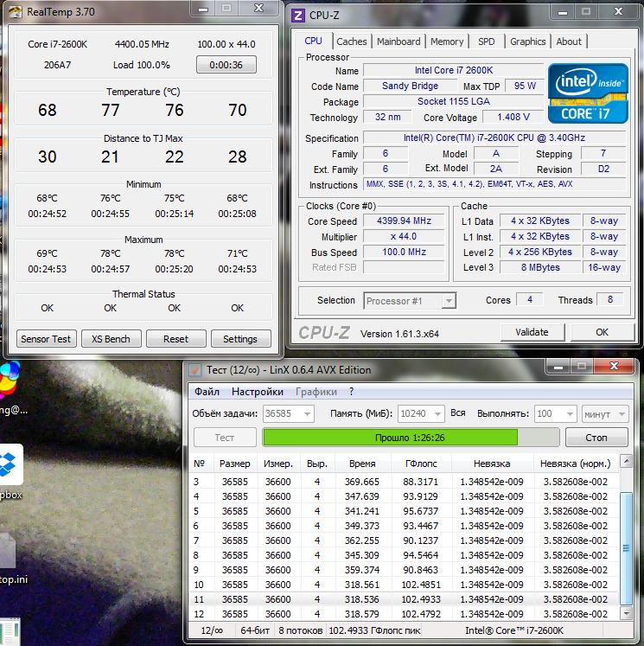Click the 88.3171 GFlops value in row 3
The height and width of the screenshot is (646, 644).
(421, 482)
